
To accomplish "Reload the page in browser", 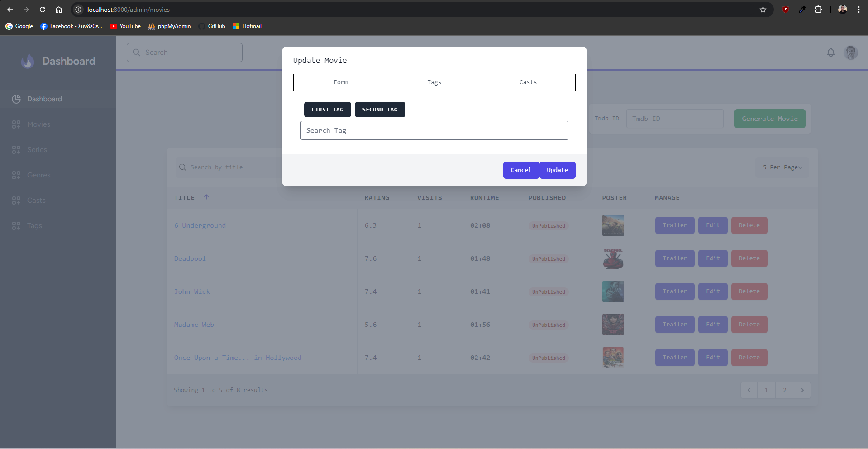I will click(x=43, y=10).
